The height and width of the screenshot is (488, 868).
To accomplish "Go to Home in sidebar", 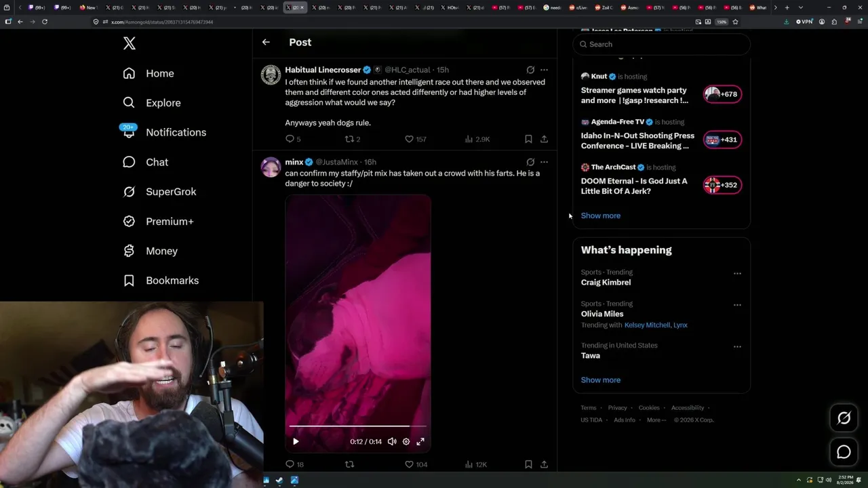I will click(149, 73).
